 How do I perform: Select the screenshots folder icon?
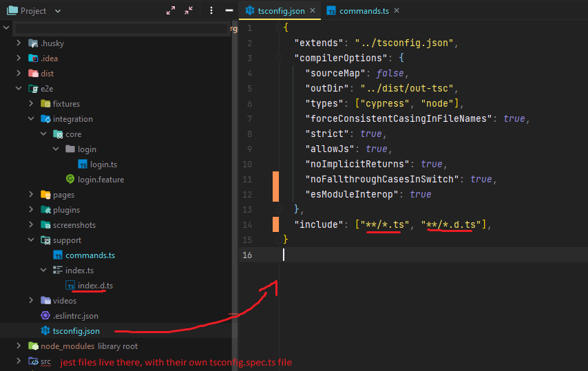(x=45, y=225)
